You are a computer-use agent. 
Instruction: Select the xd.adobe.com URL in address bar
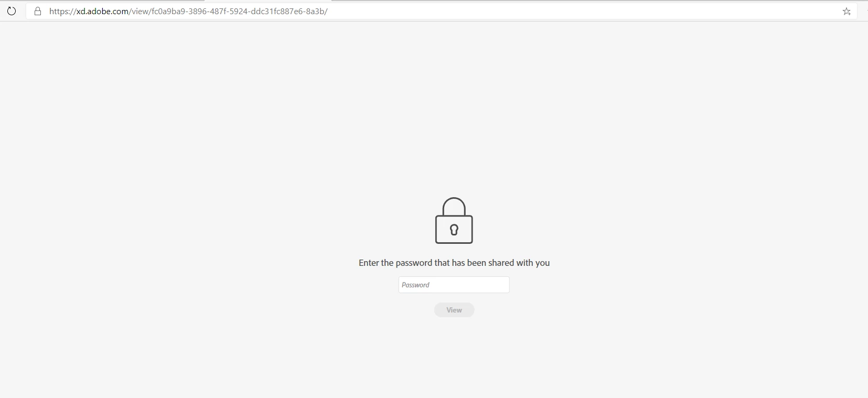(188, 11)
